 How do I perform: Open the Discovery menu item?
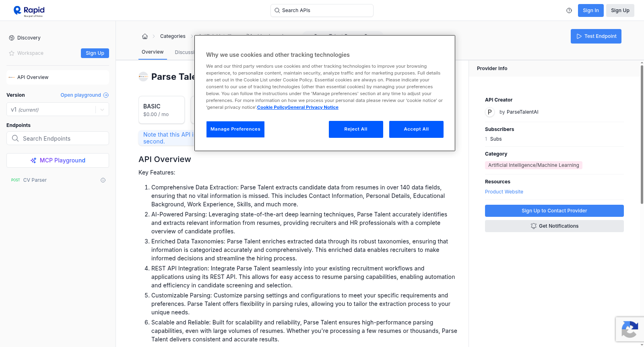tap(29, 38)
